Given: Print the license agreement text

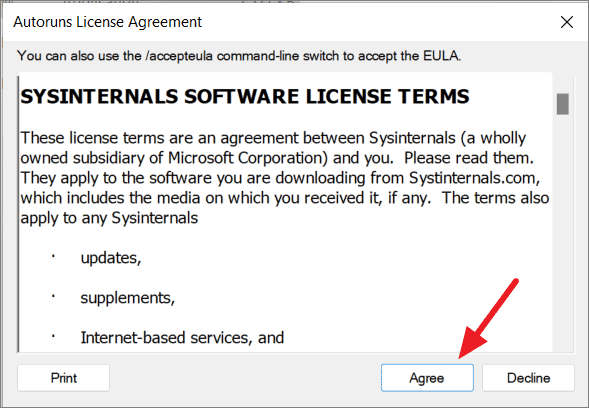Looking at the screenshot, I should [63, 378].
